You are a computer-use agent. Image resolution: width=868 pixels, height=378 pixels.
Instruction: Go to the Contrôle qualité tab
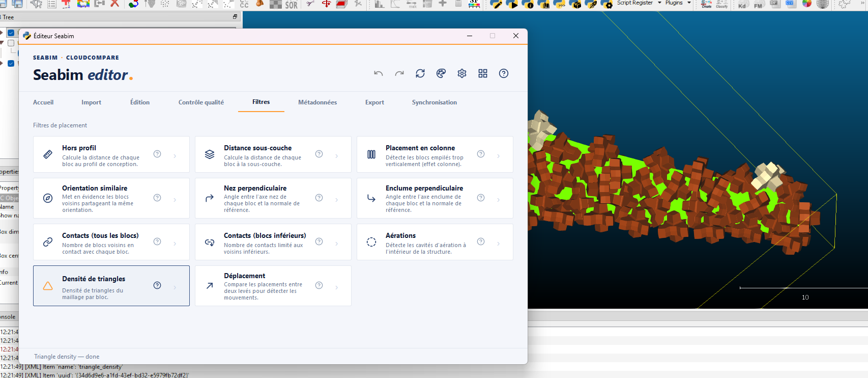pos(201,102)
